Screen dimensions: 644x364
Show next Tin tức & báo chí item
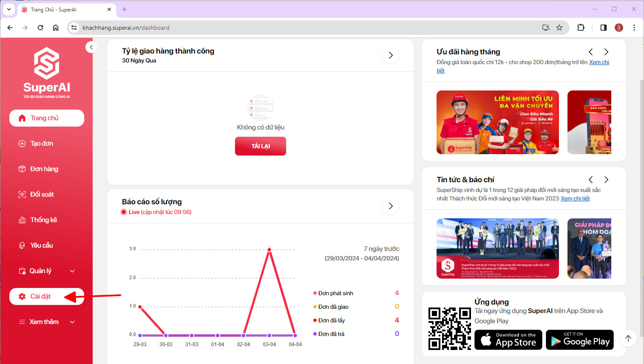(x=606, y=180)
